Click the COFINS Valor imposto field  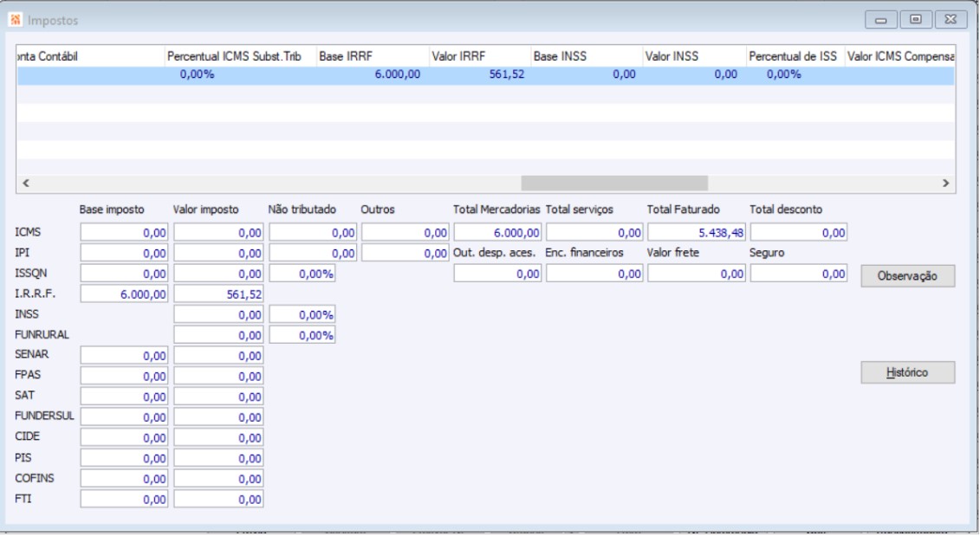[x=220, y=478]
